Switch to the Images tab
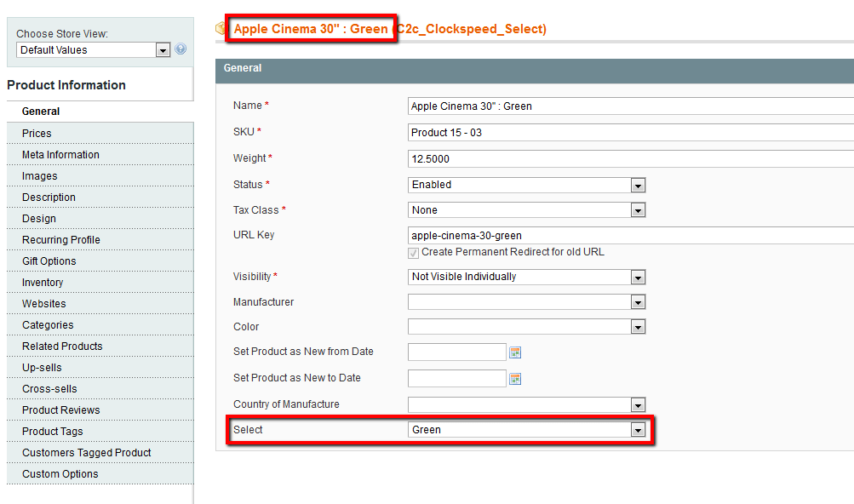 [x=100, y=175]
